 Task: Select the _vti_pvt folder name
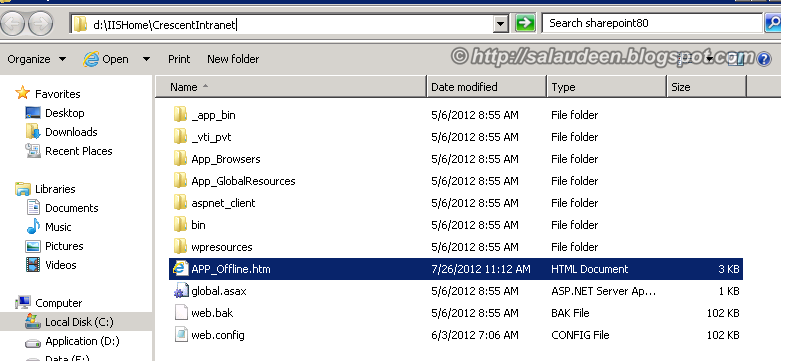[x=211, y=137]
